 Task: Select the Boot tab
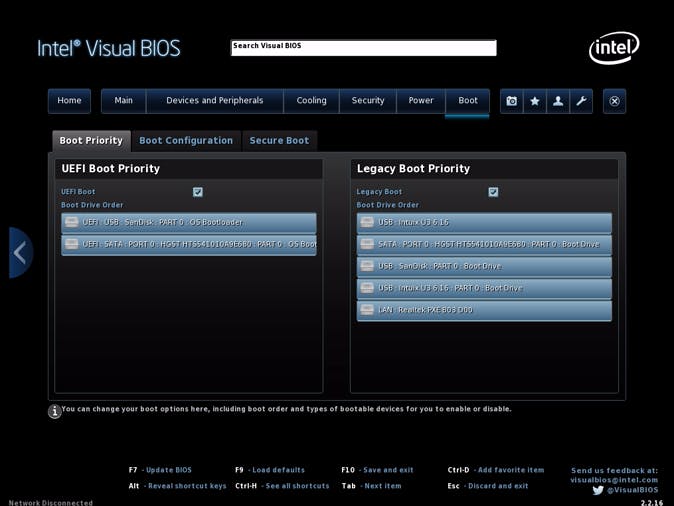coord(468,101)
